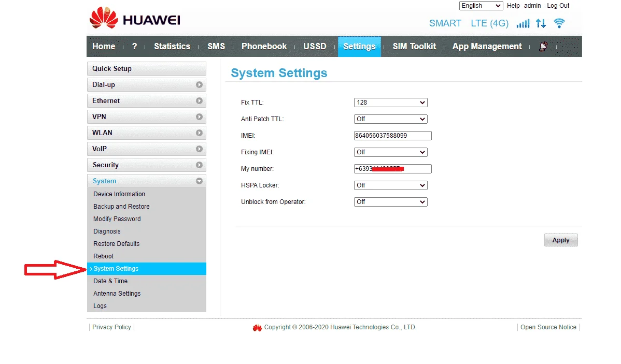Click the Apply button
This screenshot has width=621, height=364.
click(561, 240)
